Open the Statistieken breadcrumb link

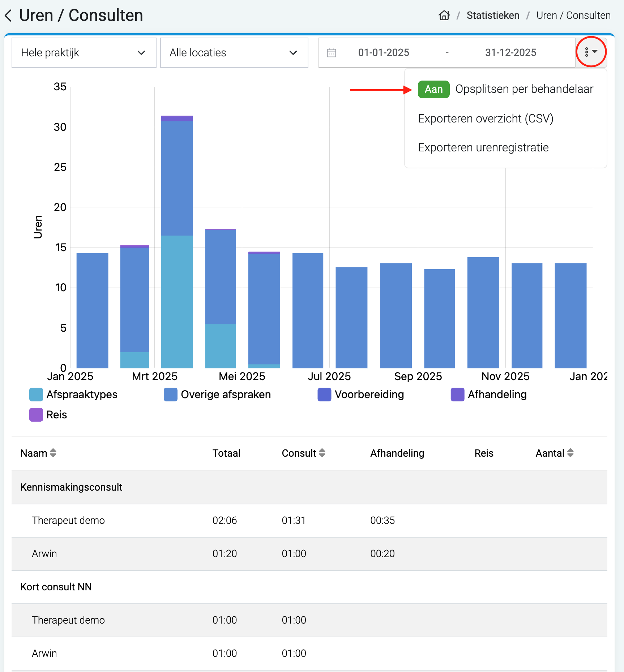tap(493, 15)
